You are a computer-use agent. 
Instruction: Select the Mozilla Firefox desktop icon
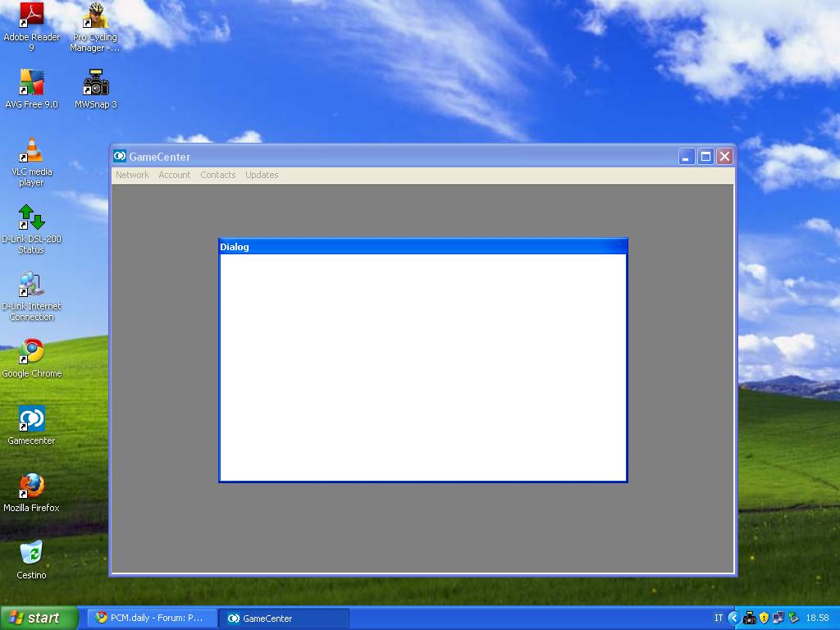[x=31, y=486]
